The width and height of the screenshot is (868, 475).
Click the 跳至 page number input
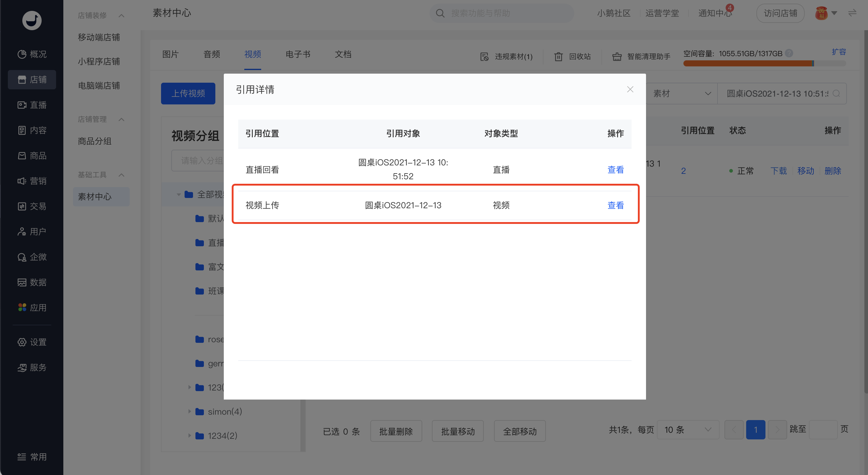(x=823, y=429)
